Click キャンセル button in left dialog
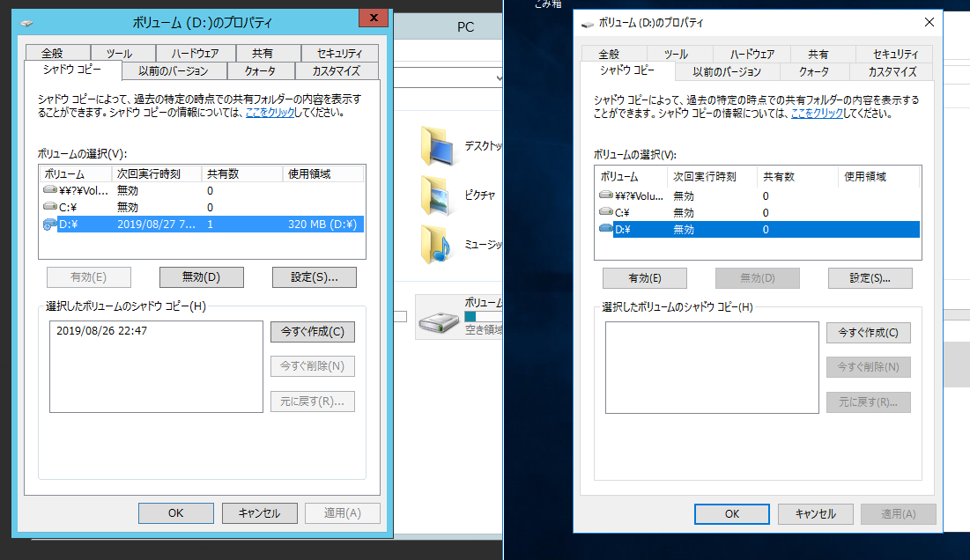This screenshot has height=560, width=970. 260,513
